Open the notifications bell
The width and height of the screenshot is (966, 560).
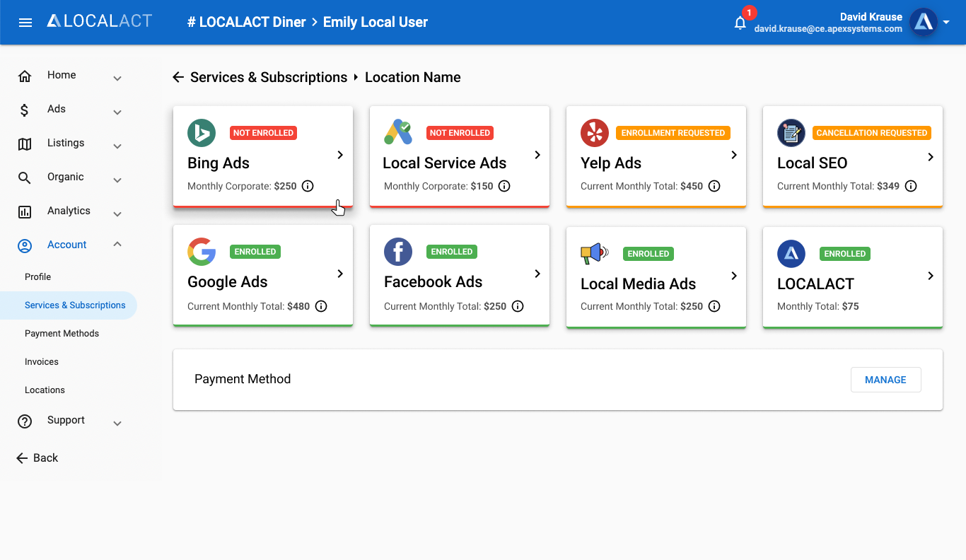(740, 23)
